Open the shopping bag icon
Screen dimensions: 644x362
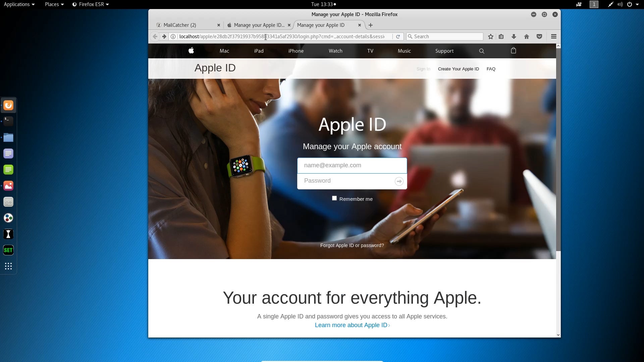click(x=514, y=51)
